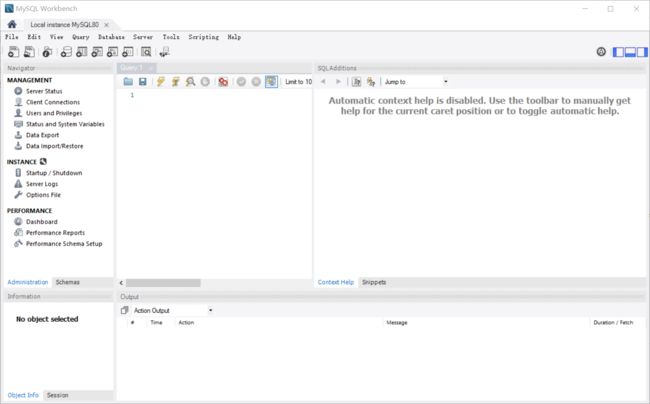Switch to the Session tab
650x404 pixels.
[x=58, y=395]
